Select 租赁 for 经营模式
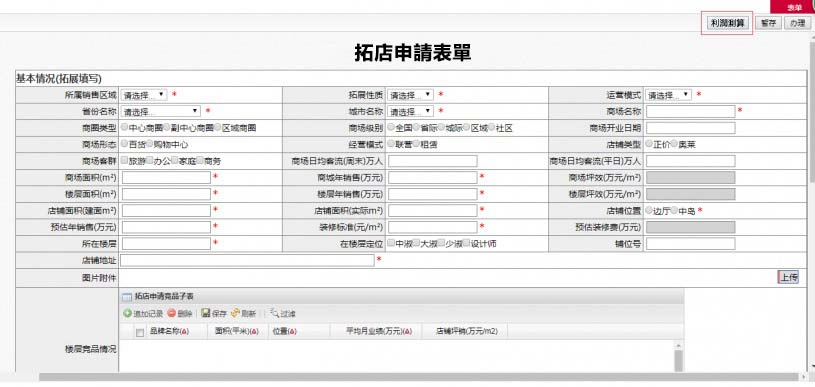 [416, 144]
